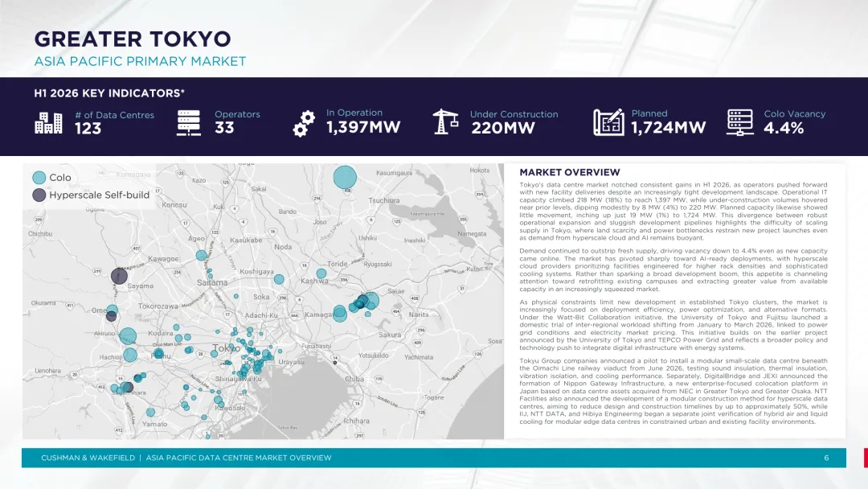Click the Hyperscale Self-build legend circle
Image resolution: width=868 pixels, height=489 pixels.
click(x=39, y=195)
